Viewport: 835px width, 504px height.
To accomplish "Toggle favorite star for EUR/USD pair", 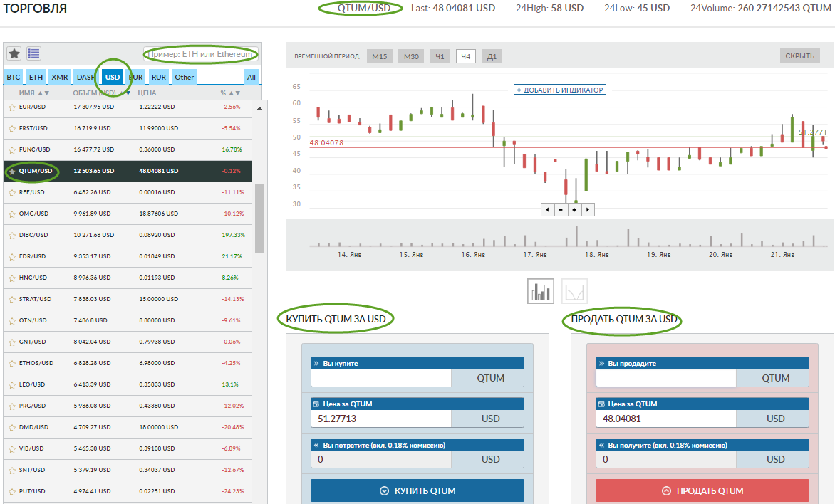I will pyautogui.click(x=12, y=107).
